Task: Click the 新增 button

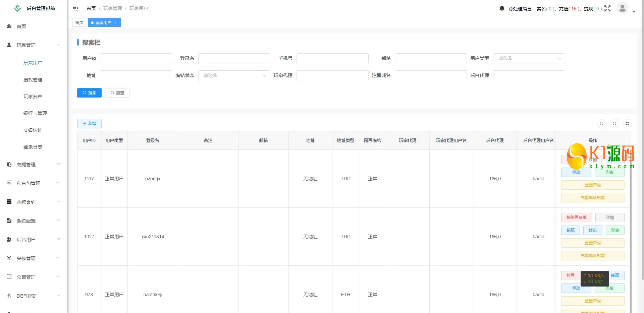Action: 89,124
